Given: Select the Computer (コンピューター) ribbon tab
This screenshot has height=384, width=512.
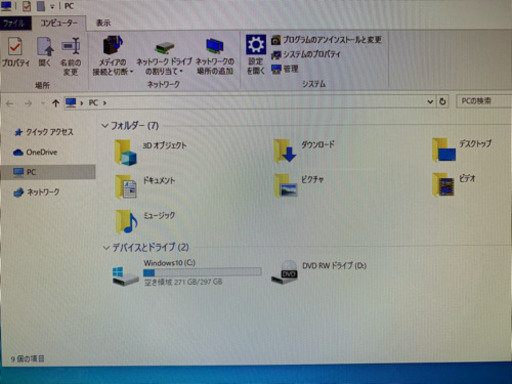Looking at the screenshot, I should pyautogui.click(x=59, y=23).
